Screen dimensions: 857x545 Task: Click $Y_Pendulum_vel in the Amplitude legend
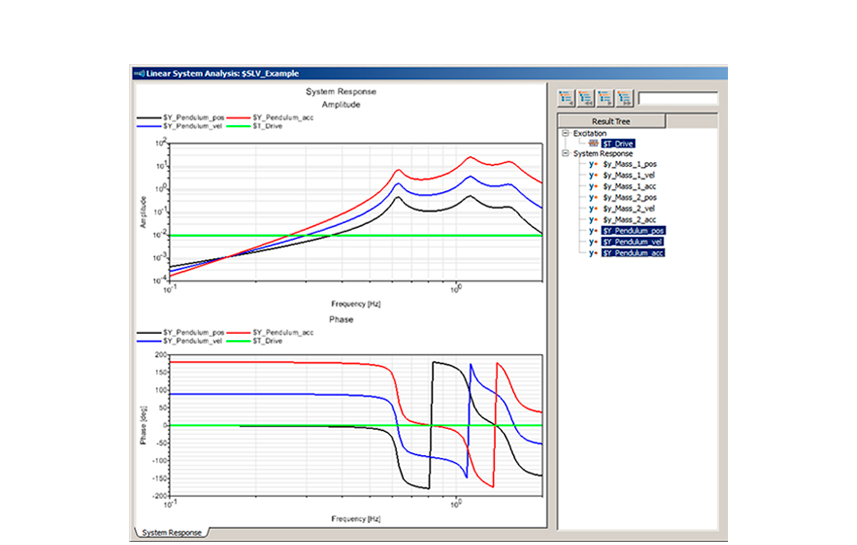click(x=192, y=126)
